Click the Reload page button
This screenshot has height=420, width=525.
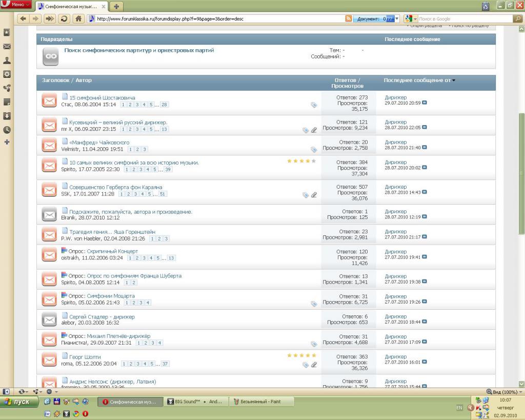tap(64, 18)
